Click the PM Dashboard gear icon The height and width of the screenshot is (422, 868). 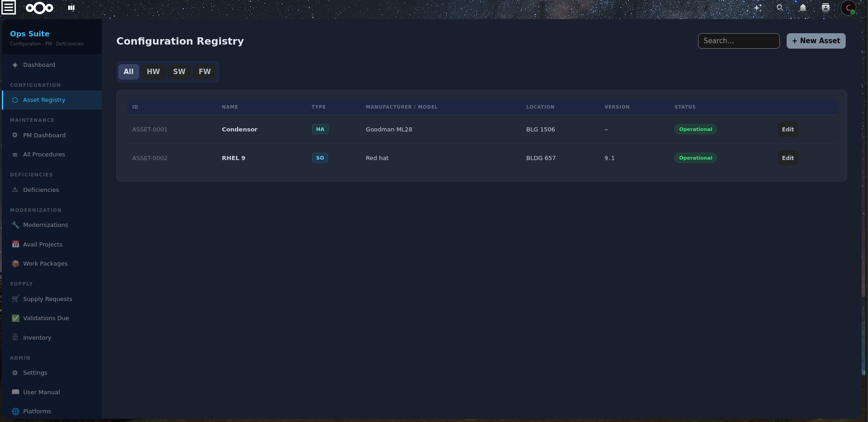[15, 136]
